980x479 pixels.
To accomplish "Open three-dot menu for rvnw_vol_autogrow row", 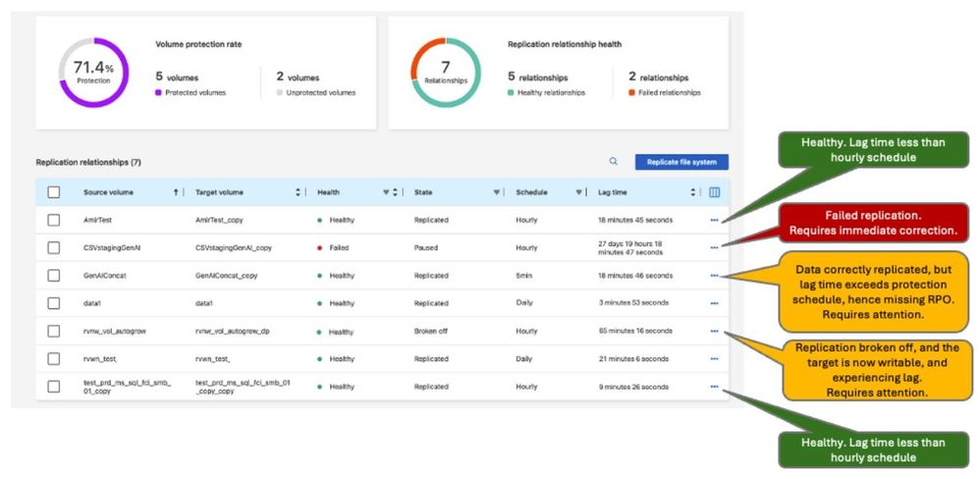I will 714,332.
